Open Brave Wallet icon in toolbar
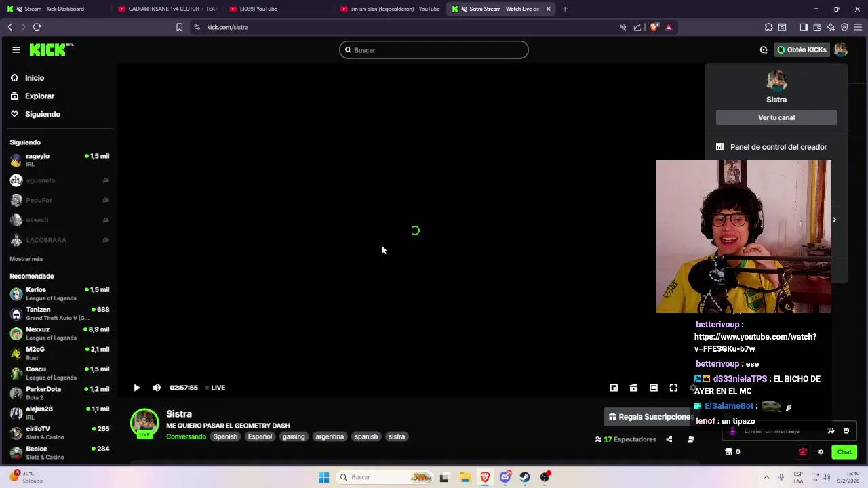This screenshot has height=488, width=868. (x=817, y=27)
